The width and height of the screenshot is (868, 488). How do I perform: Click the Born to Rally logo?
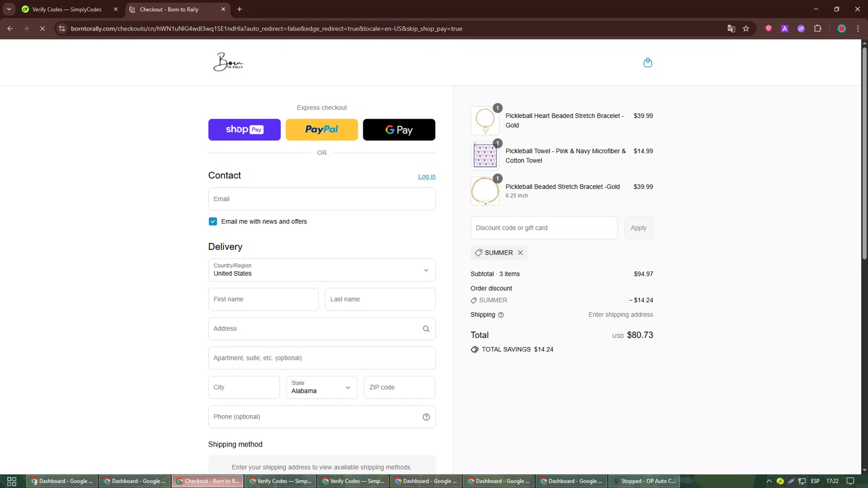tap(228, 62)
